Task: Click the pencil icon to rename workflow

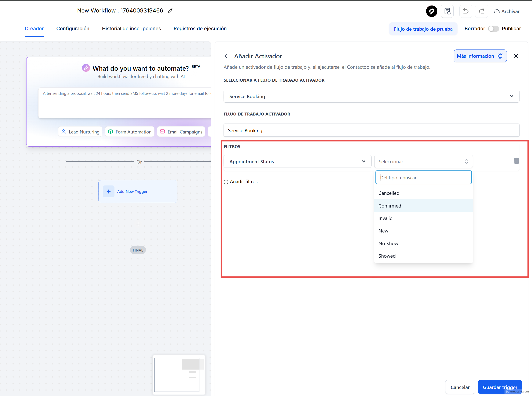Action: 170,11
